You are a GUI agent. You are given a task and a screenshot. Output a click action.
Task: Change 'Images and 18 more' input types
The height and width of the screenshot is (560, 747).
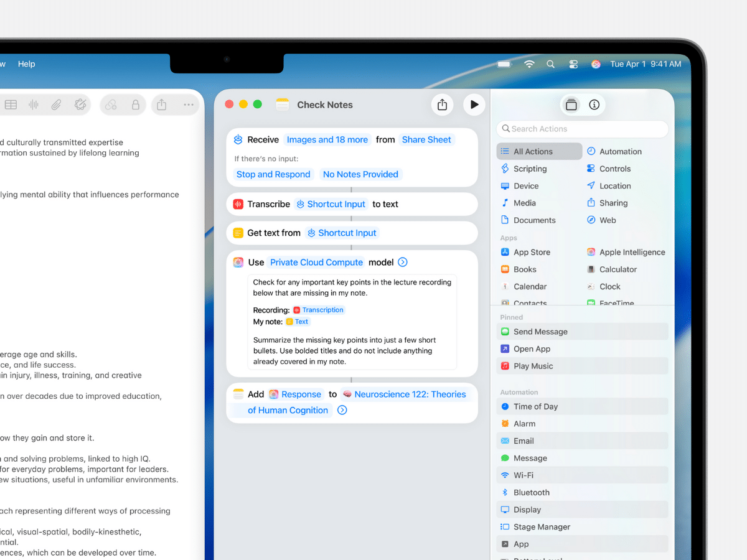[x=327, y=139]
